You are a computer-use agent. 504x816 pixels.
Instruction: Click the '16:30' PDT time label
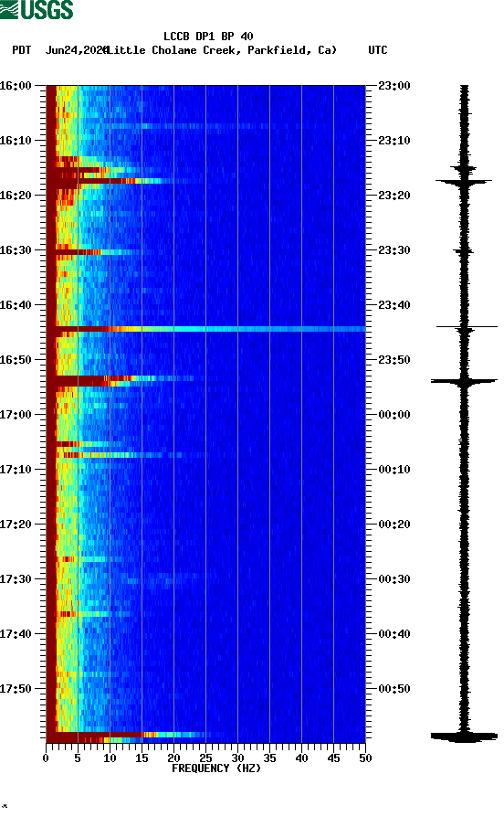click(x=16, y=250)
